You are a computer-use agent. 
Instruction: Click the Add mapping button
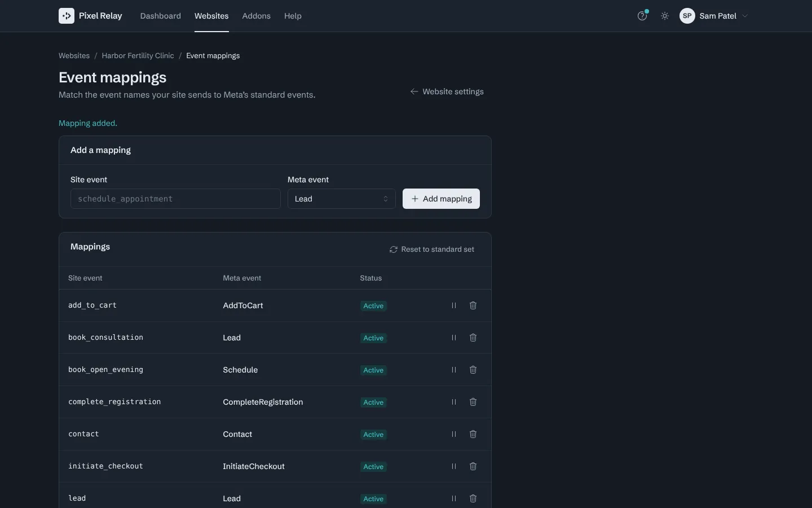point(441,199)
